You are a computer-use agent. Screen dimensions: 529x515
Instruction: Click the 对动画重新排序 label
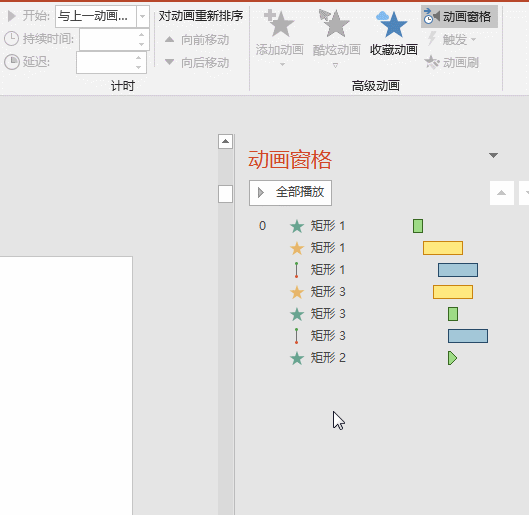201,16
